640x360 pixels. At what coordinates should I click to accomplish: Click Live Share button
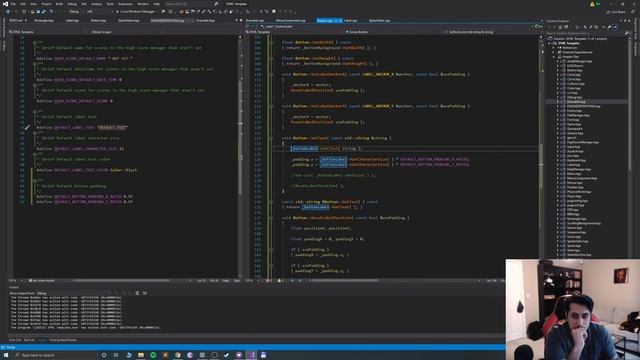(x=616, y=12)
